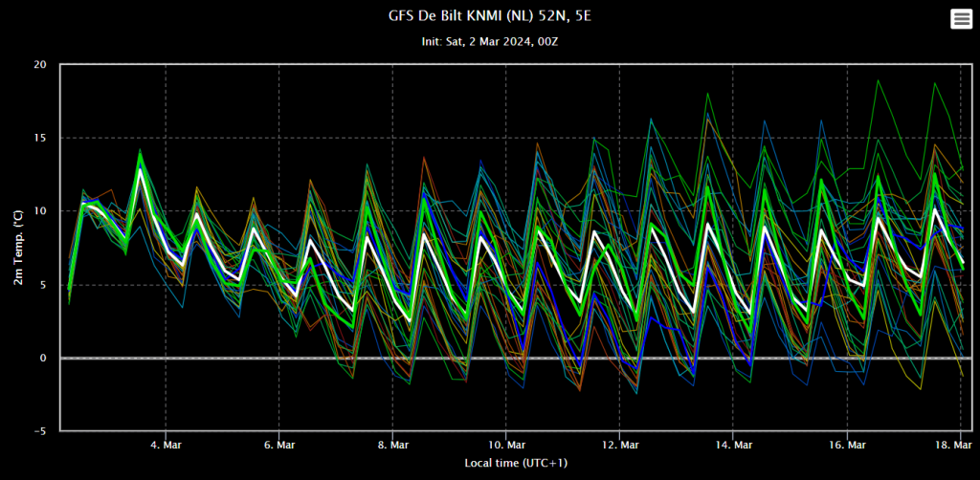
Task: Select the 18. Mar x-axis date label
Action: 956,445
